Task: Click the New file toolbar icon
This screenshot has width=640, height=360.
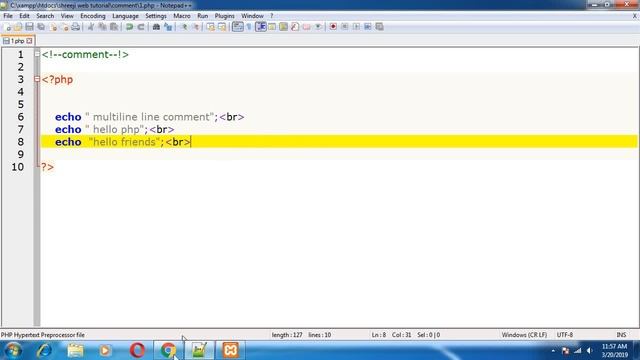Action: point(7,27)
